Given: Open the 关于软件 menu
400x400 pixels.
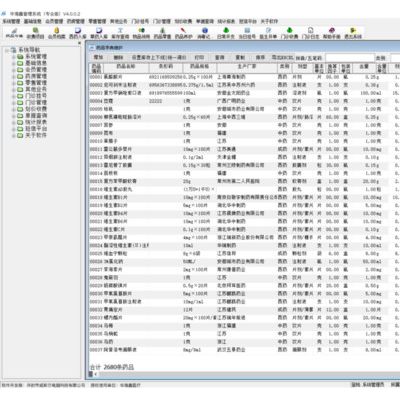Looking at the screenshot, I should [269, 21].
